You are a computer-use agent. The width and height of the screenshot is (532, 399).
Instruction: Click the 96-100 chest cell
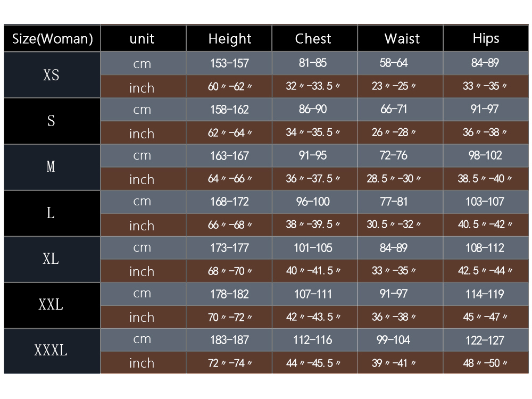(313, 202)
